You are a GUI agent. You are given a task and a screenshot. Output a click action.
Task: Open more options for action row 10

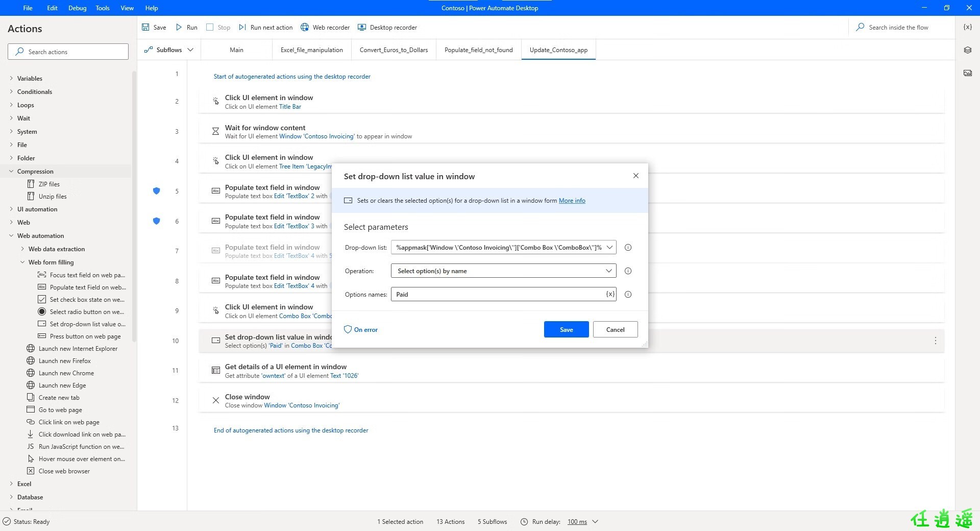coord(935,341)
